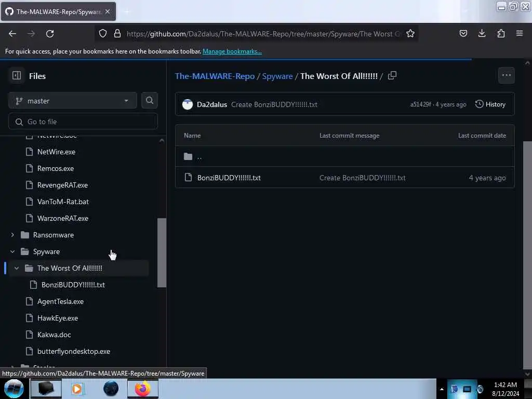Click the BonziBUDDY file icon in table

(x=188, y=178)
